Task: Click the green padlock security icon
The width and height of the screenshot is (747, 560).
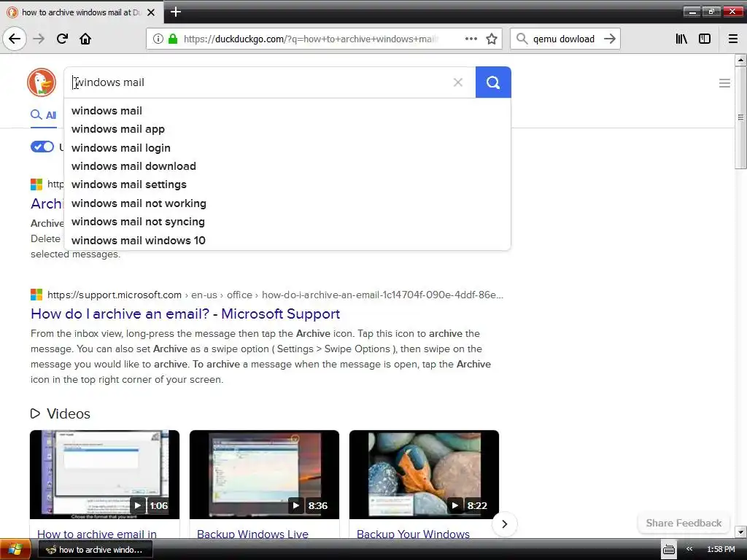Action: [x=173, y=39]
